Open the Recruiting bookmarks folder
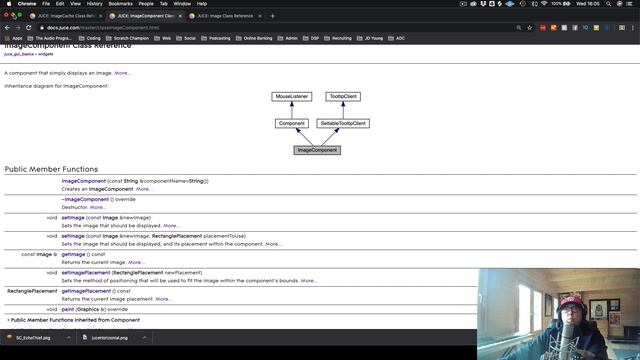 click(x=338, y=38)
